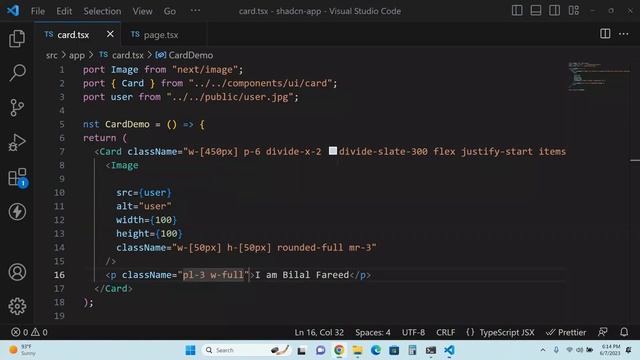Open the taskbar clock and date

point(611,350)
